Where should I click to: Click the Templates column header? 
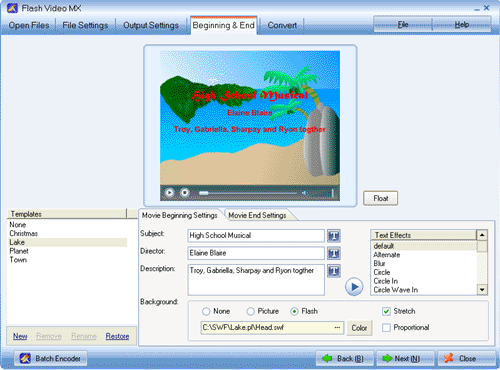[x=67, y=214]
